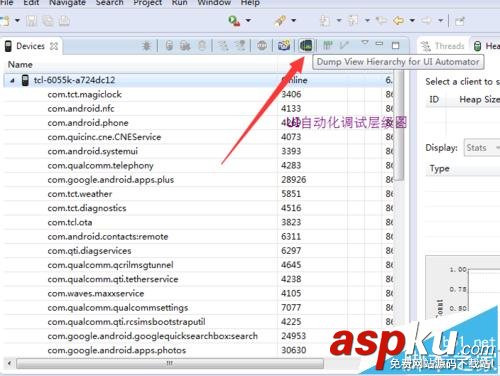Click the Previous Annotation toolbar icon
500x376 pixels.
coord(353,21)
